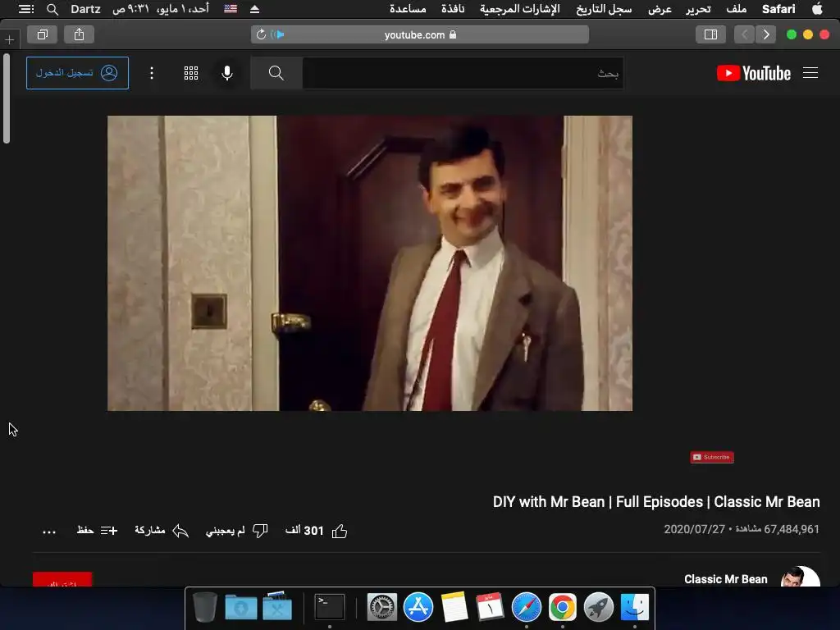Click the sign-in button تسجيل الدخول
Screen dimensions: 840x630
point(77,73)
